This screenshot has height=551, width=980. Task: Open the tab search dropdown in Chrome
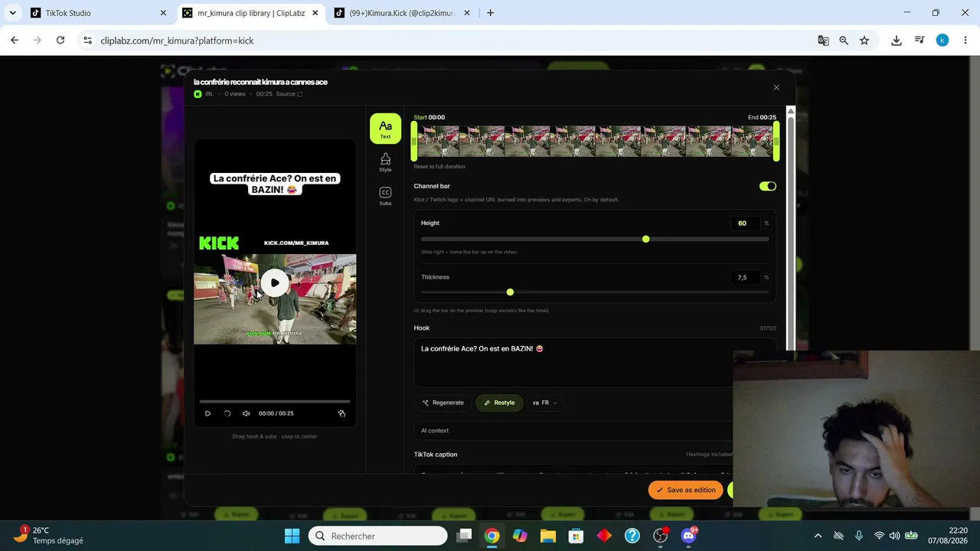(12, 13)
